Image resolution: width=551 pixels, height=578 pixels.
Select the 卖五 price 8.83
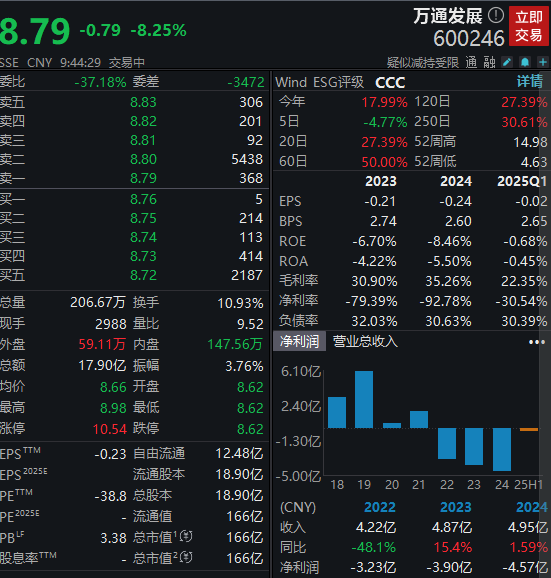click(x=143, y=102)
